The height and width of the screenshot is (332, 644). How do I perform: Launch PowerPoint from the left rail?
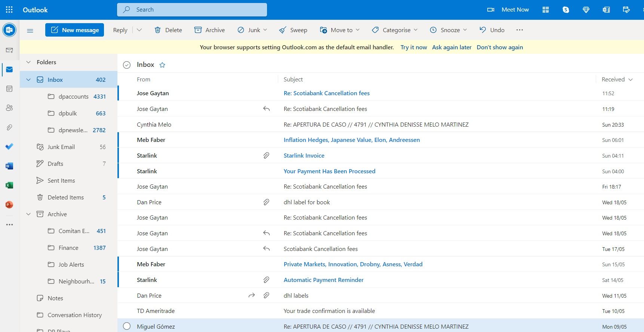[x=9, y=205]
